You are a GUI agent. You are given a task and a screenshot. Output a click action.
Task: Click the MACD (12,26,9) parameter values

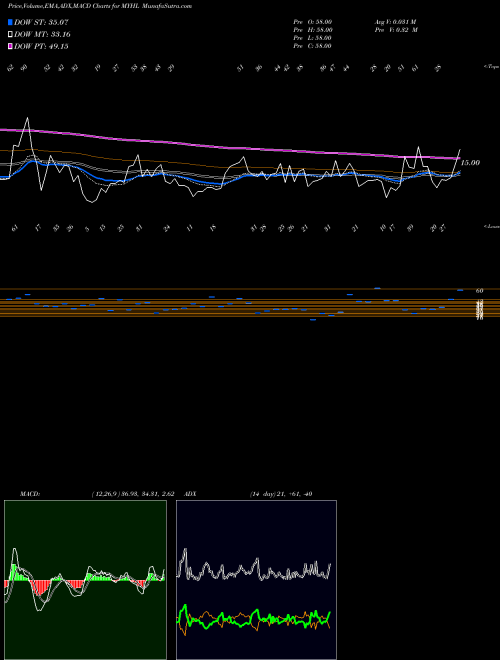click(133, 494)
